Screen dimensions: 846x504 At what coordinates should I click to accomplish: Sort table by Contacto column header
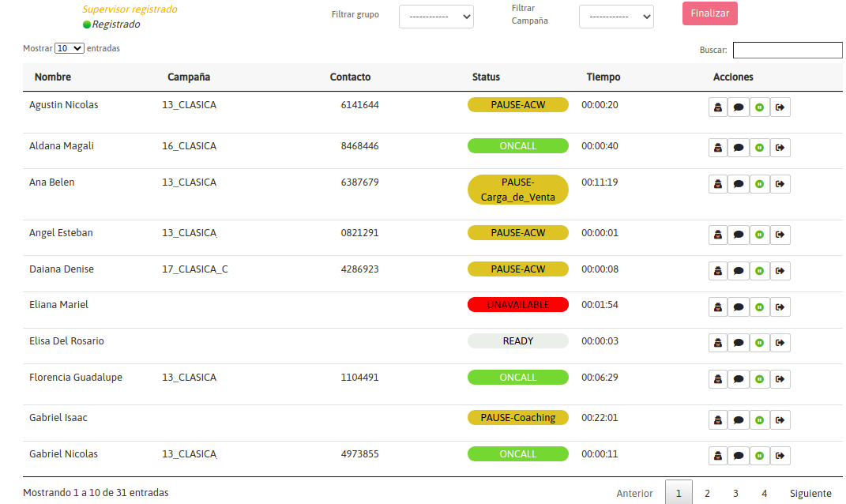[350, 77]
